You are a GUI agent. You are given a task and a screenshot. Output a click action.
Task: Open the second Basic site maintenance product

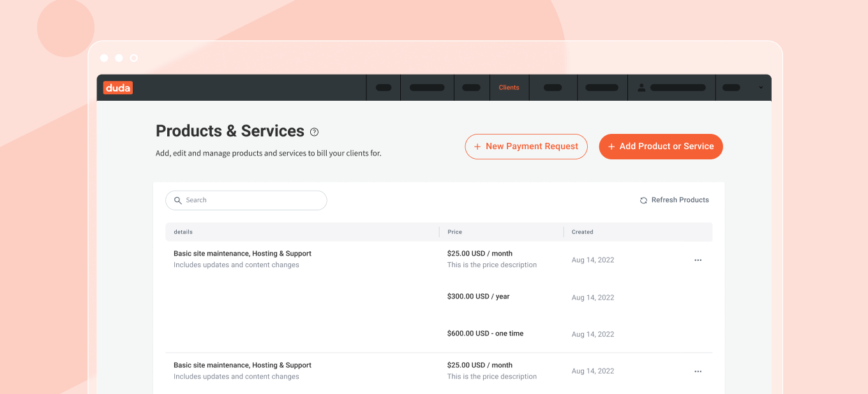pos(242,365)
